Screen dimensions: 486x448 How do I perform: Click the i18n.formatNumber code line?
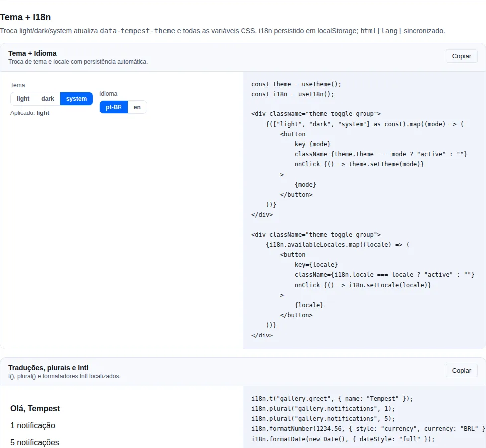(368, 429)
